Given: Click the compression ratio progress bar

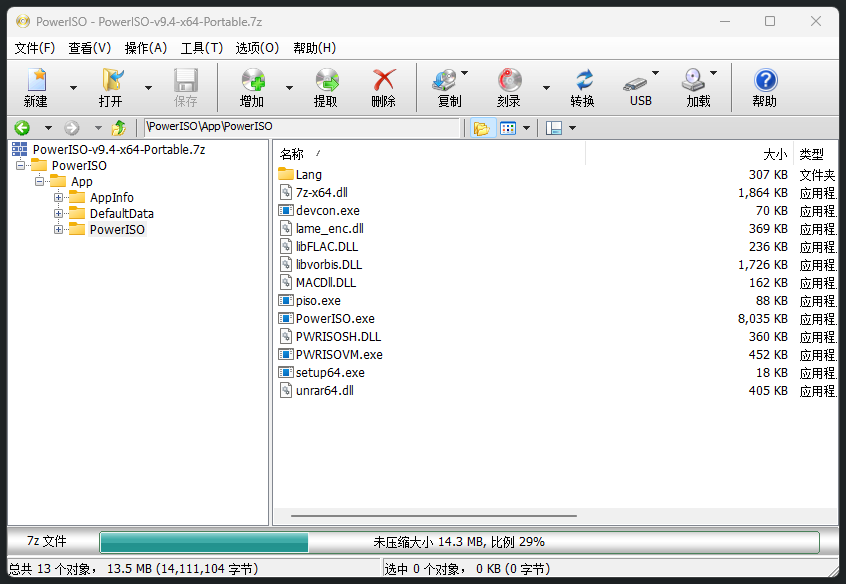Looking at the screenshot, I should [x=459, y=542].
